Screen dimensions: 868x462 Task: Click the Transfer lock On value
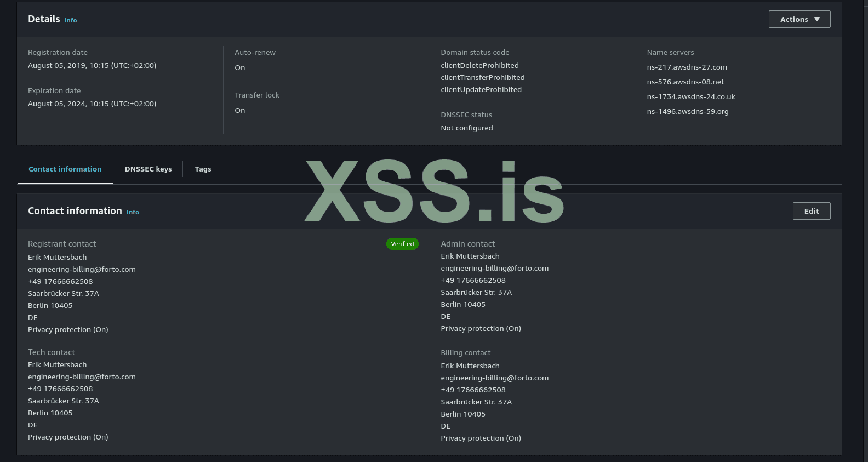tap(240, 111)
